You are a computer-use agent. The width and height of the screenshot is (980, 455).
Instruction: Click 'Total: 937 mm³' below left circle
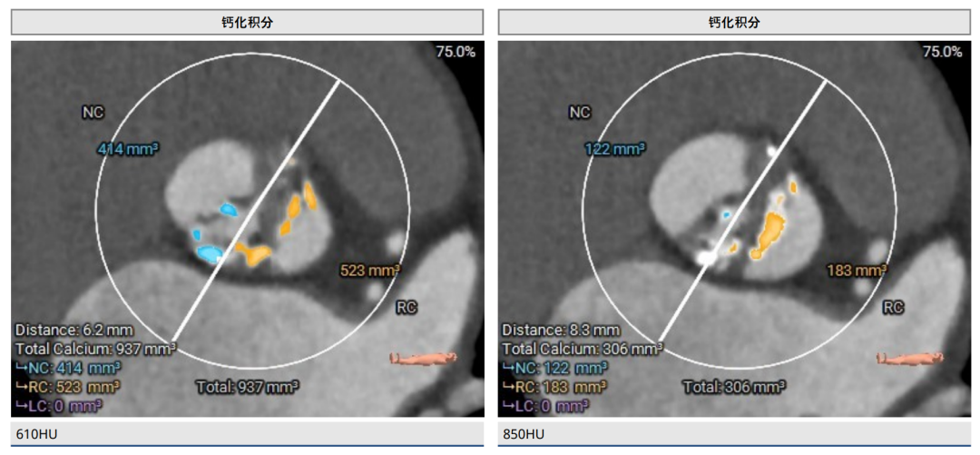click(248, 386)
